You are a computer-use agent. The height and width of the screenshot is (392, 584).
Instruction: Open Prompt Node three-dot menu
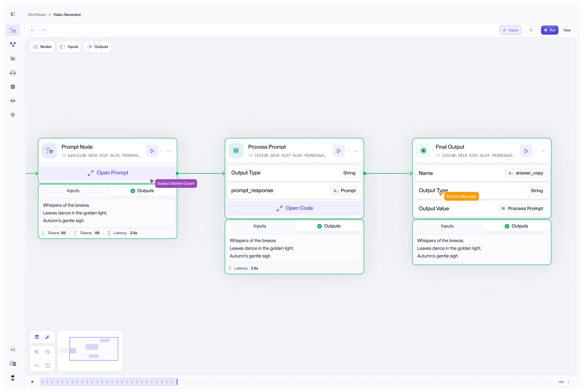point(169,151)
